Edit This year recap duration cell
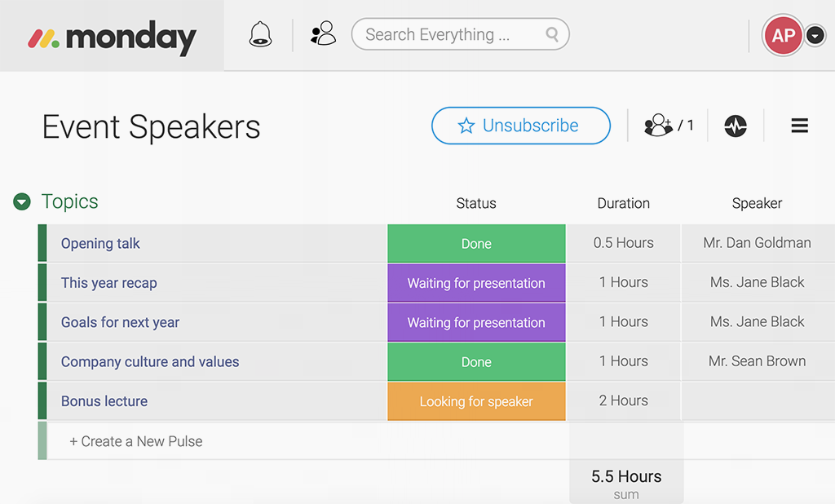This screenshot has height=504, width=835. (x=624, y=283)
